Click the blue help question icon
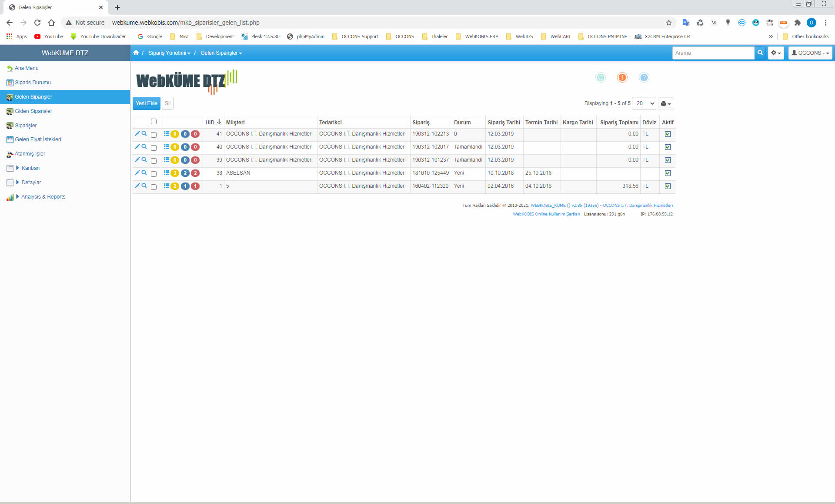This screenshot has width=835, height=504. click(644, 77)
